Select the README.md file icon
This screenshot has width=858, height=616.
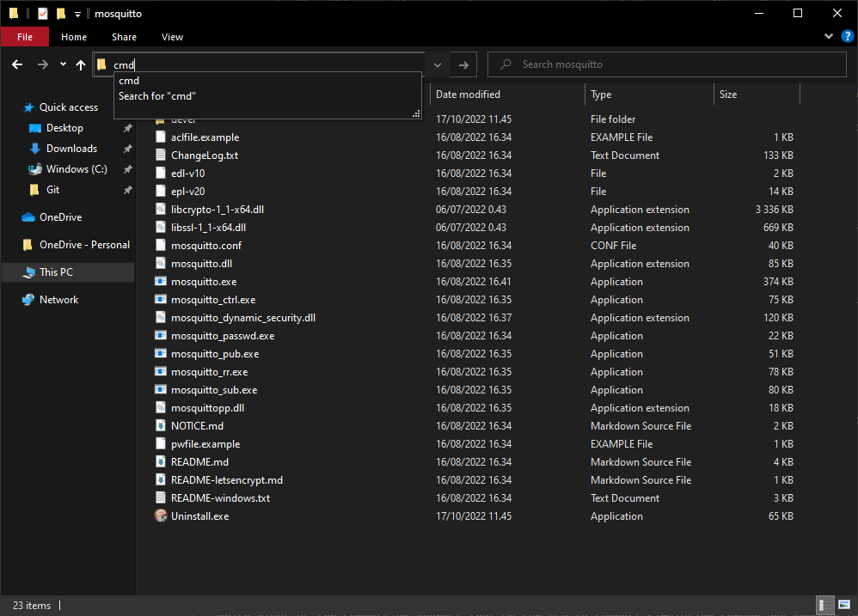click(160, 462)
